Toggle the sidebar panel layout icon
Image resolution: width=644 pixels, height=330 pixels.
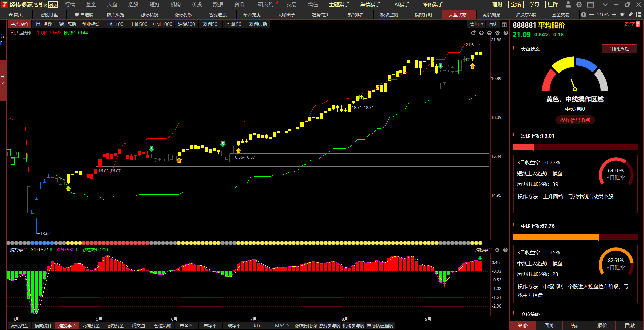639,15
